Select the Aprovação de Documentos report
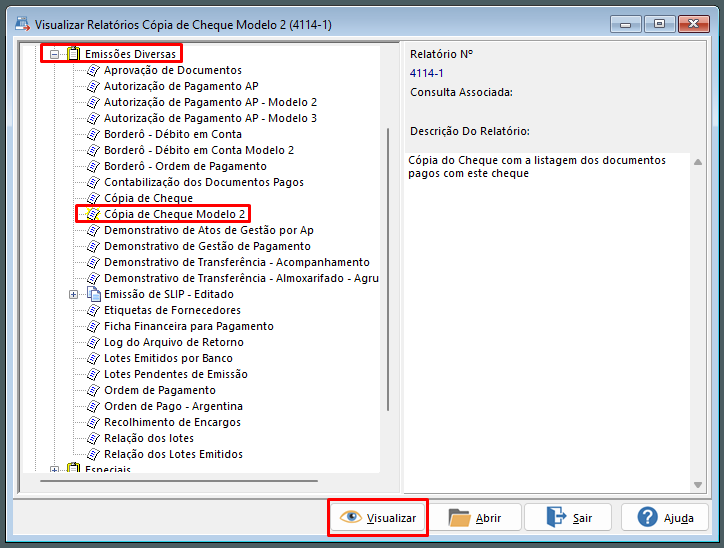The height and width of the screenshot is (548, 724). pyautogui.click(x=173, y=70)
